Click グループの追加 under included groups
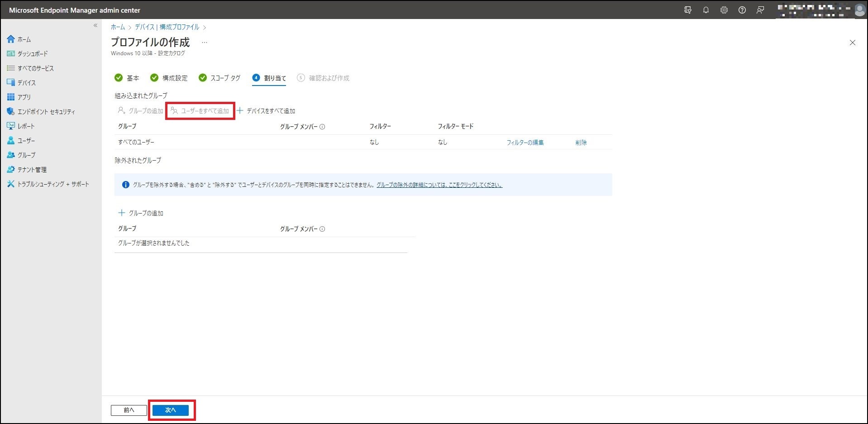 (140, 111)
